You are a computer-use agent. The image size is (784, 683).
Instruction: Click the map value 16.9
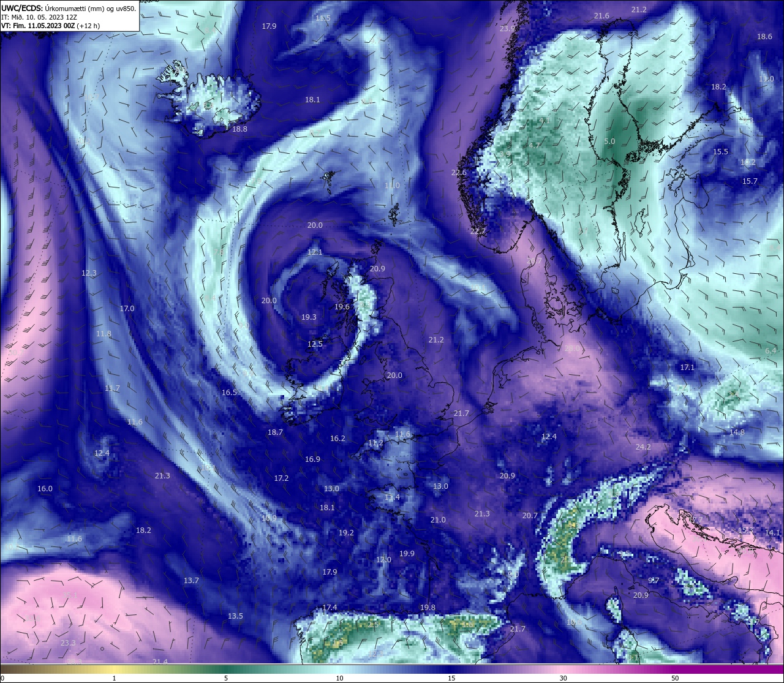312,459
